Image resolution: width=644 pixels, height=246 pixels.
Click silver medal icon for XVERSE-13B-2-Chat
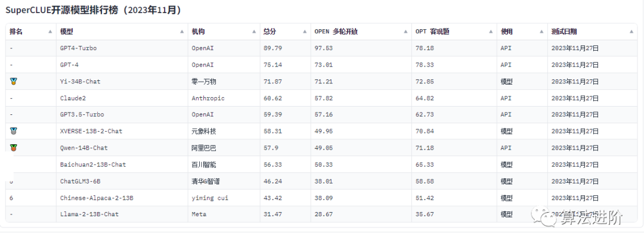click(x=14, y=131)
